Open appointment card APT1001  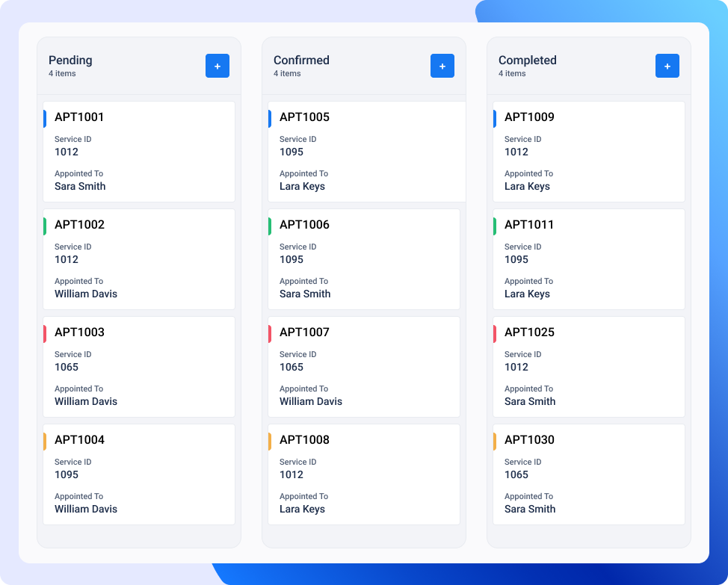(139, 152)
